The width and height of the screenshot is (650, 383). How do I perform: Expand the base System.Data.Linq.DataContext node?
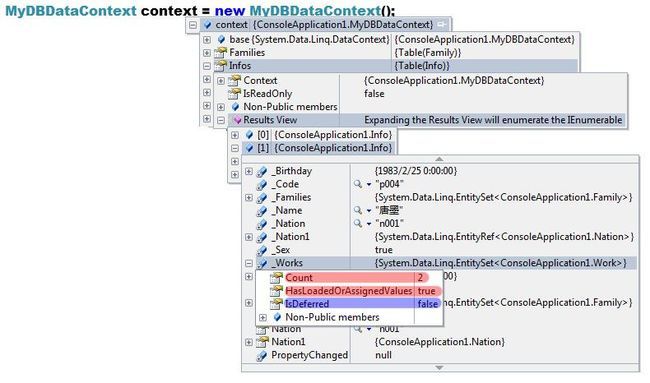206,40
